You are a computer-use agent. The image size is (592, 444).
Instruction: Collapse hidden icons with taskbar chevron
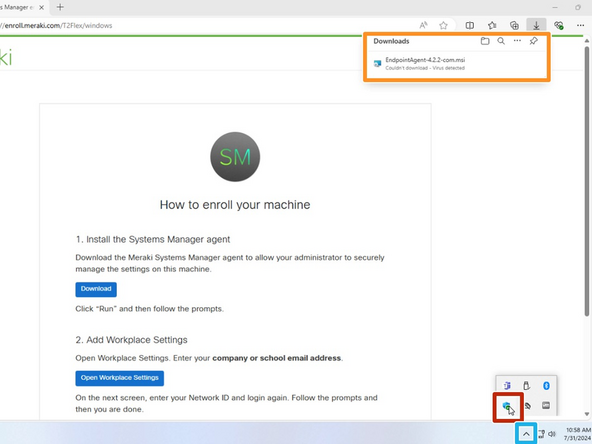point(526,434)
